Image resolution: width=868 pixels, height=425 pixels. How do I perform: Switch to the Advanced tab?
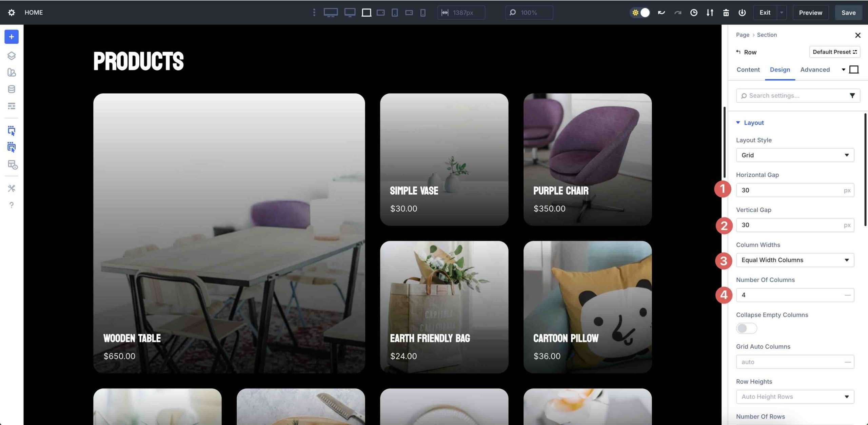(815, 70)
